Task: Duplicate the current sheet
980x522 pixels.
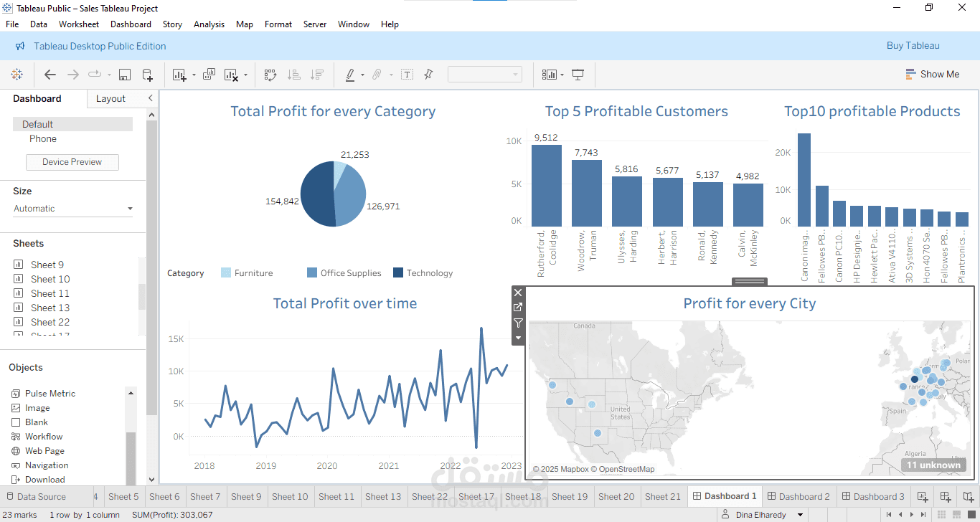Action: point(209,75)
